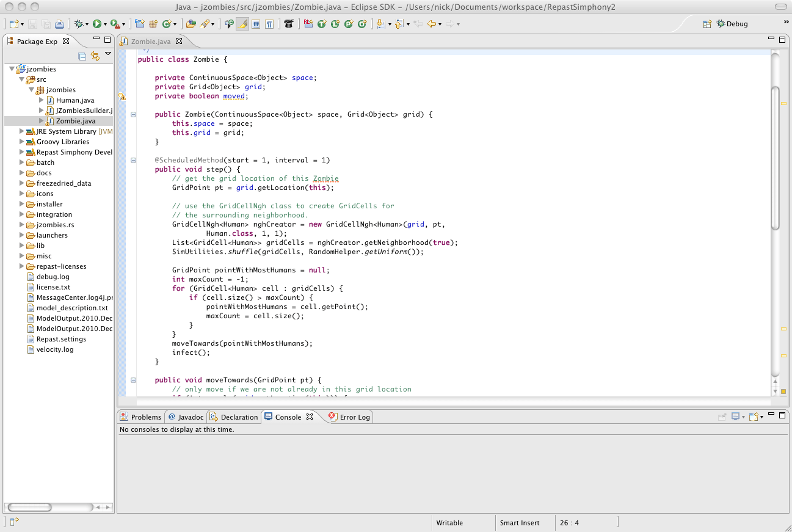Click the Debug bug icon in toolbar
Screen dimensions: 792x532
pyautogui.click(x=79, y=24)
